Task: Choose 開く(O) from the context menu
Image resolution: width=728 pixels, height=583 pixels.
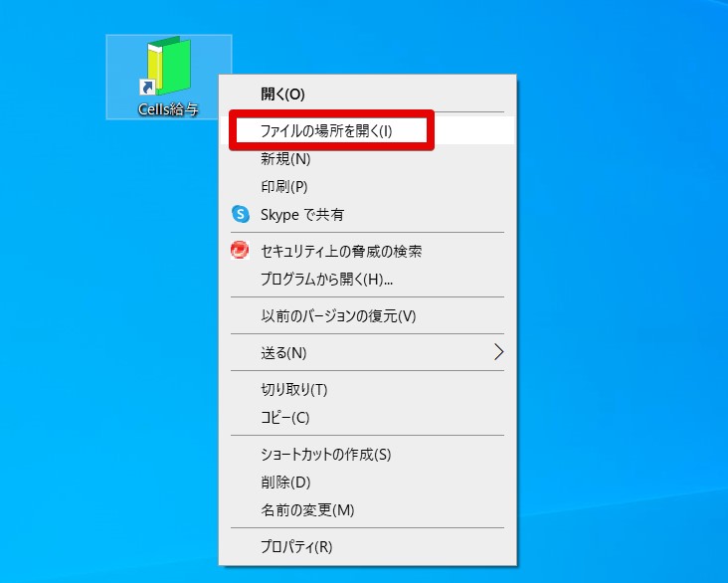Action: coord(282,94)
